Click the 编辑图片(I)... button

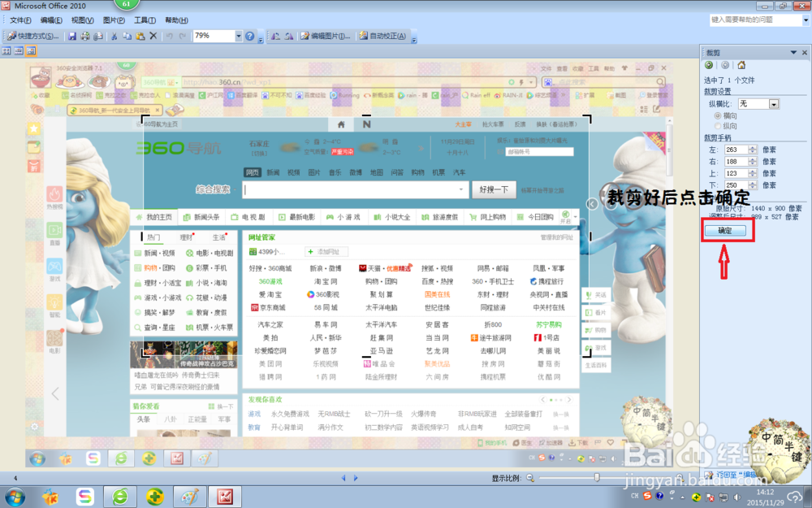(x=326, y=36)
